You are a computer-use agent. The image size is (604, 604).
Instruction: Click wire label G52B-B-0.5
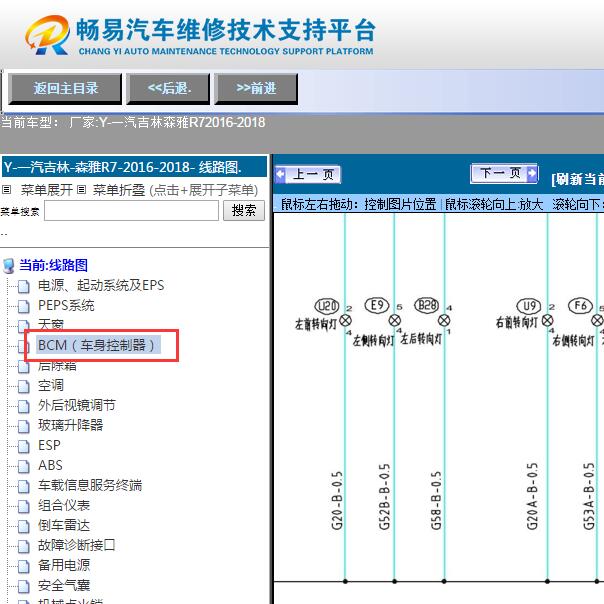tap(384, 497)
